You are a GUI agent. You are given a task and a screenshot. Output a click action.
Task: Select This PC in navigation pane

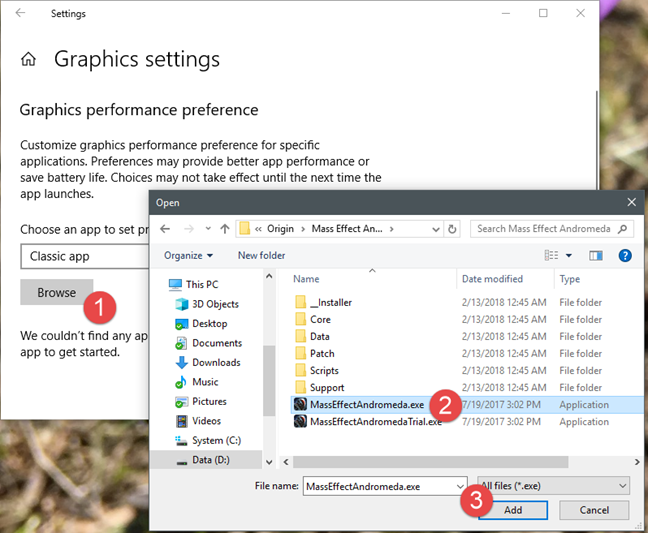pyautogui.click(x=193, y=284)
